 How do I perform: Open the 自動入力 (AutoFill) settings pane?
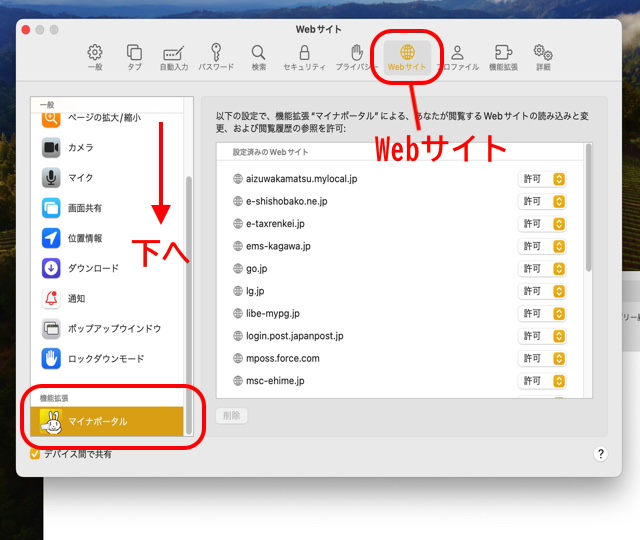coord(174,57)
